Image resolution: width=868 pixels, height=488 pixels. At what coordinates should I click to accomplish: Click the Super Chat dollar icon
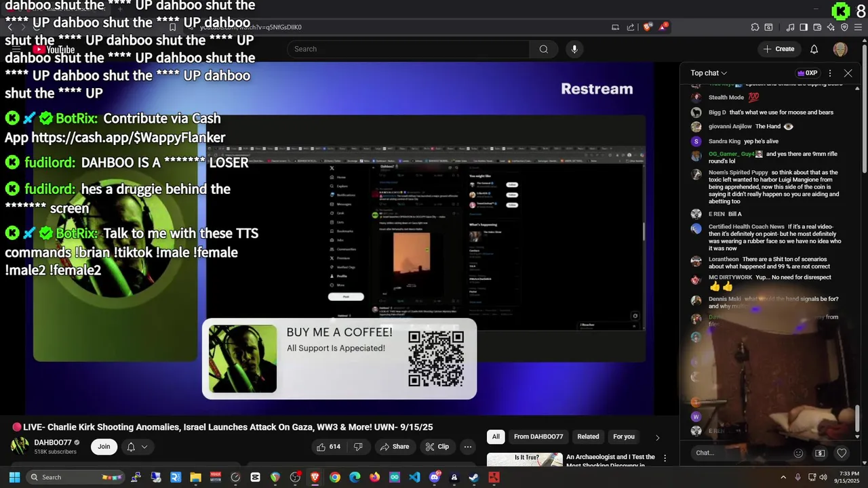pyautogui.click(x=820, y=453)
